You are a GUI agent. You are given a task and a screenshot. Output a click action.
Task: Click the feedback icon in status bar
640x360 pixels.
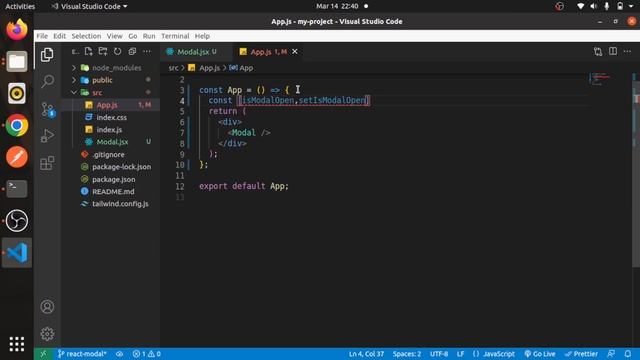(611, 354)
